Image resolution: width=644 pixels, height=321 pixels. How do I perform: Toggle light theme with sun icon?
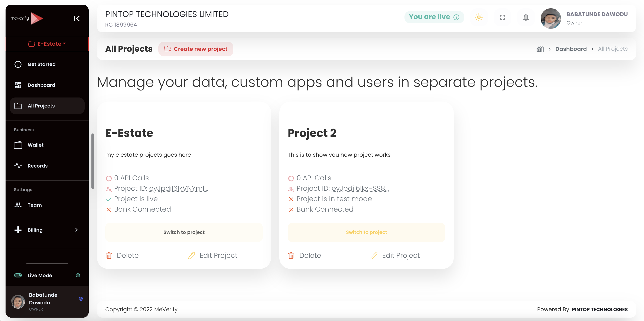click(x=478, y=17)
